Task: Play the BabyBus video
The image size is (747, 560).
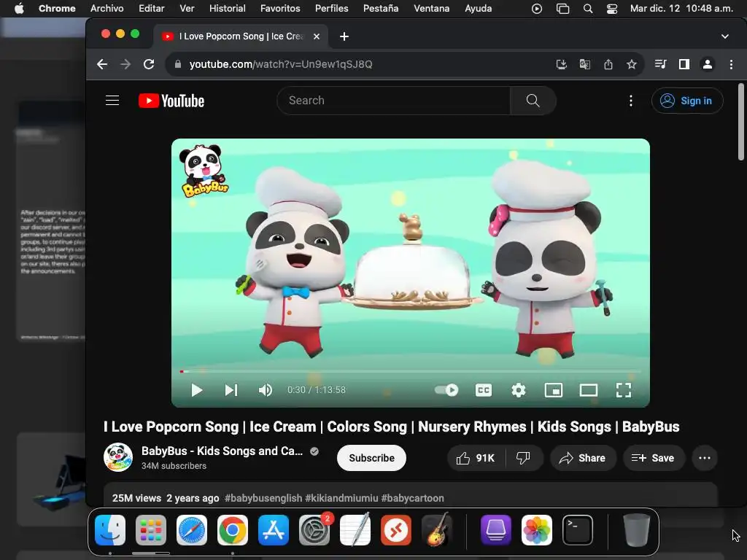Action: point(196,391)
